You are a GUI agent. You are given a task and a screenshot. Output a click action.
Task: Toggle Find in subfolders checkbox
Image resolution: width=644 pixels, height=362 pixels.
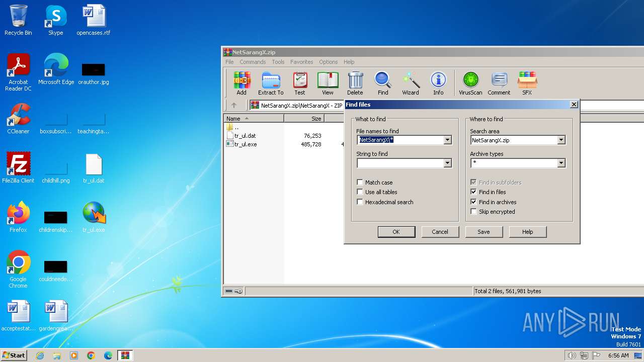473,183
